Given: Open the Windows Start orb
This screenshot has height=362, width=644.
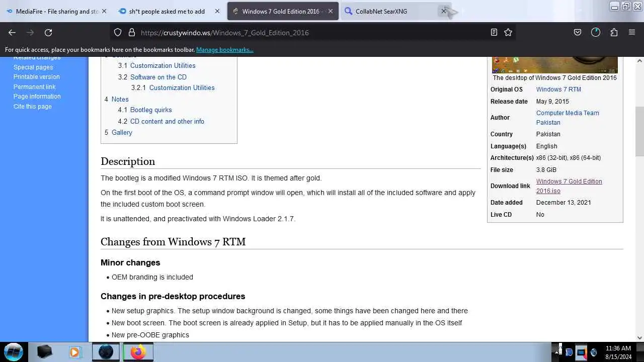Looking at the screenshot, I should tap(14, 352).
